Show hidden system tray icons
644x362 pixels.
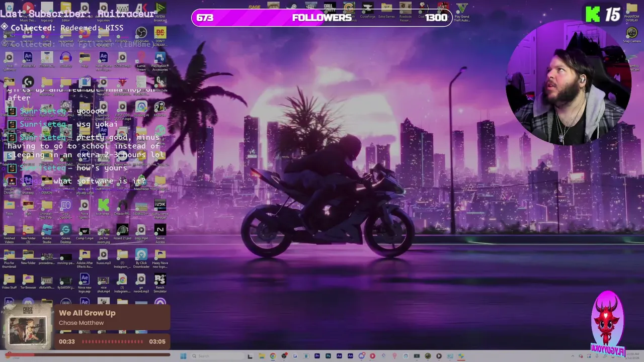pos(572,356)
